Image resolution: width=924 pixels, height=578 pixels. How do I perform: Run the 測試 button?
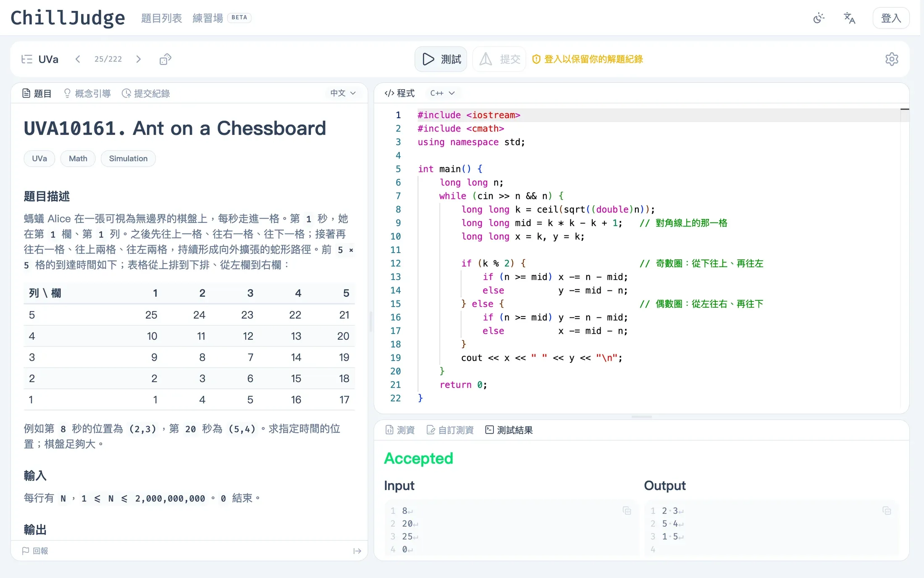[x=441, y=59]
